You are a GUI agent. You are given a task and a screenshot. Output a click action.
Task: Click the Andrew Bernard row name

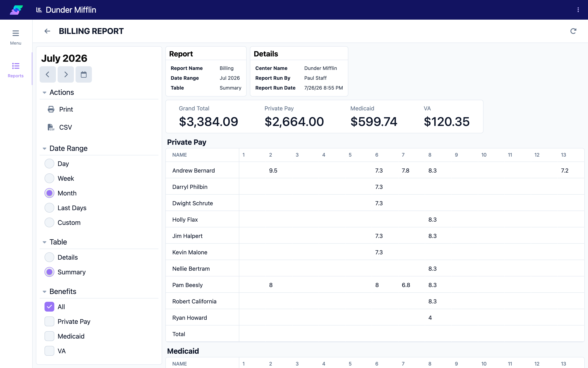tap(193, 170)
